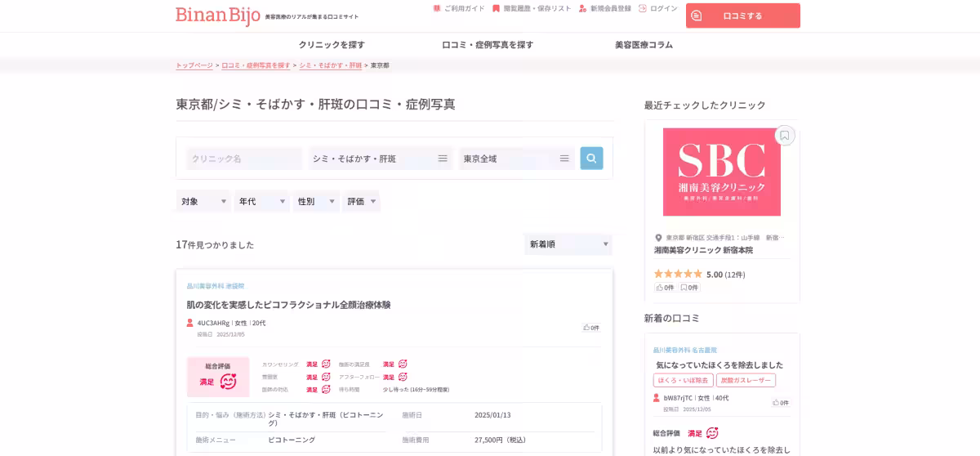This screenshot has height=456, width=980.
Task: Open 湘南美容クリニック 新宿本院 link
Action: click(x=703, y=250)
